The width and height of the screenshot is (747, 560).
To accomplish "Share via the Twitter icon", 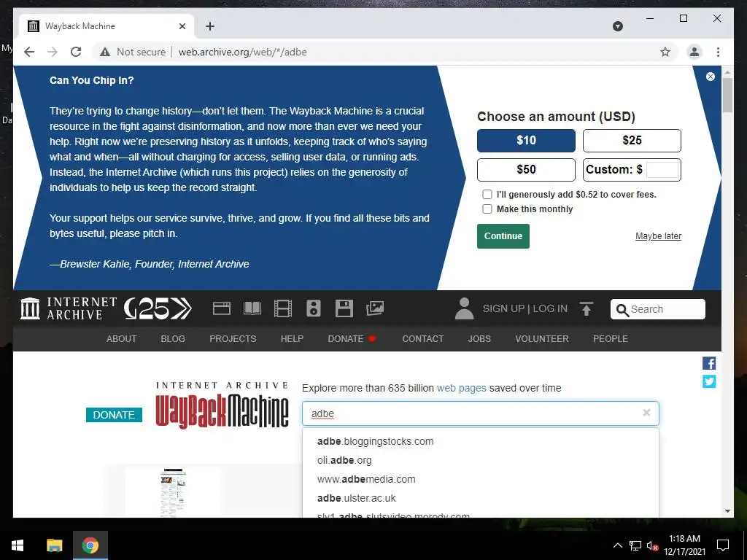I will [709, 381].
